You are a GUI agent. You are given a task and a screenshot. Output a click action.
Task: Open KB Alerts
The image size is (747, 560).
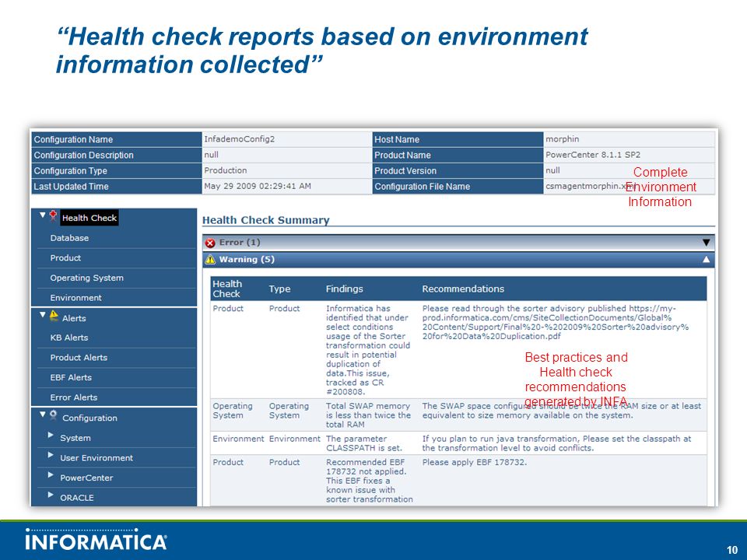point(69,338)
